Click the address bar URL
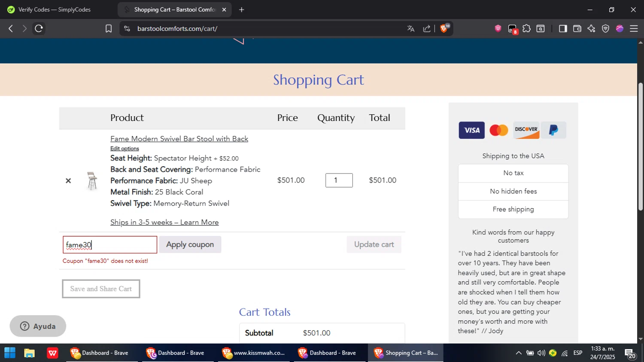Viewport: 644px width, 362px height. click(x=177, y=29)
